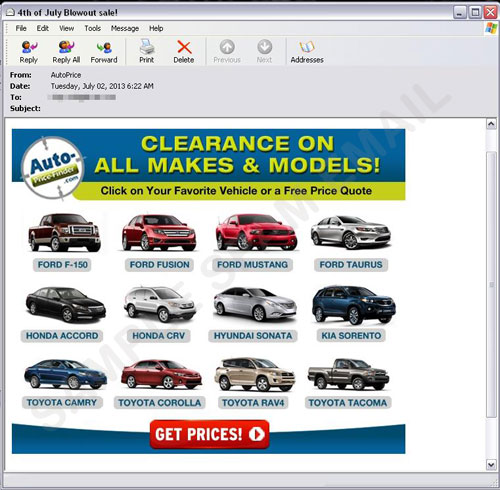Open the File menu
Screen dimensions: 500x490
(x=21, y=28)
